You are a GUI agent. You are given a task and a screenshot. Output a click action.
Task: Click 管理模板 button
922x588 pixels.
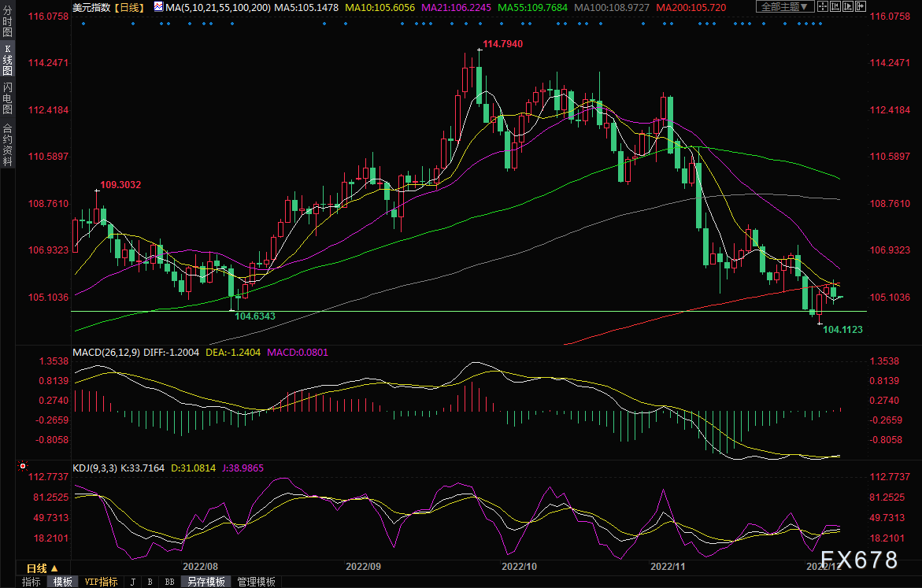coord(257,582)
